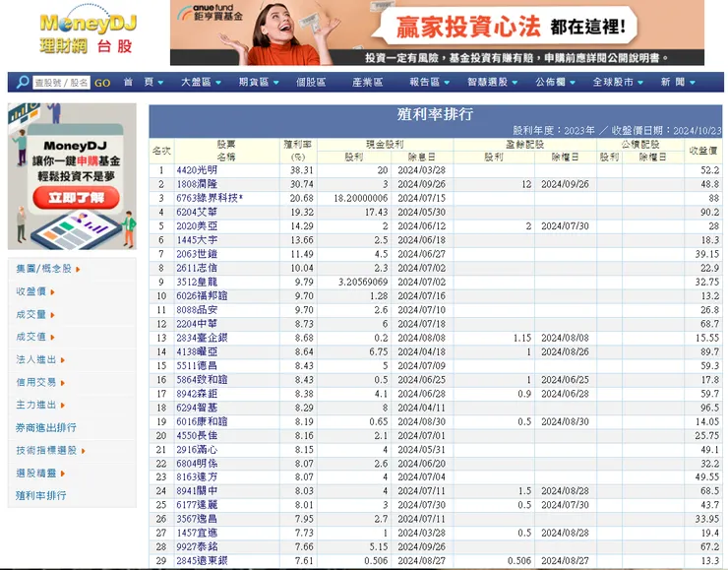Expand the 全球股市 dropdown menu
The height and width of the screenshot is (570, 728).
tap(618, 83)
